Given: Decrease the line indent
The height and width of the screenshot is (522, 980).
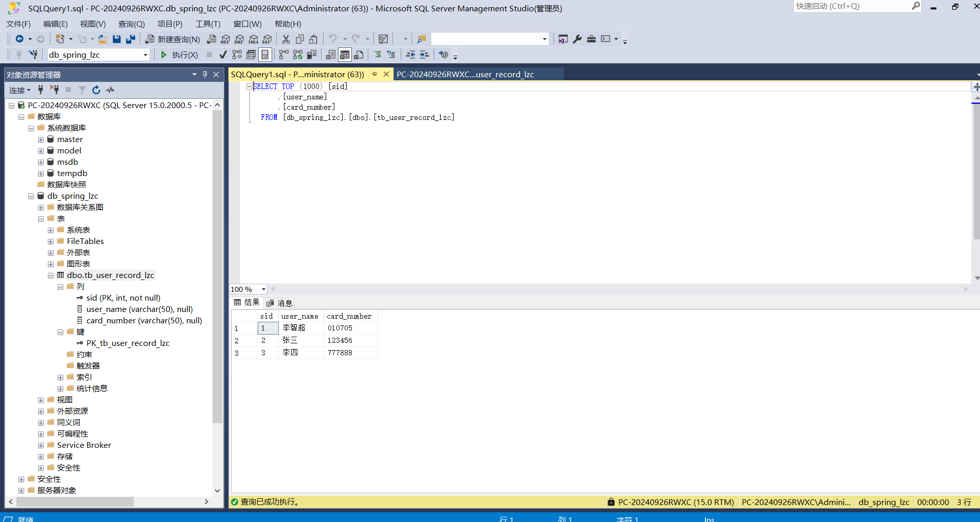Looking at the screenshot, I should 411,55.
